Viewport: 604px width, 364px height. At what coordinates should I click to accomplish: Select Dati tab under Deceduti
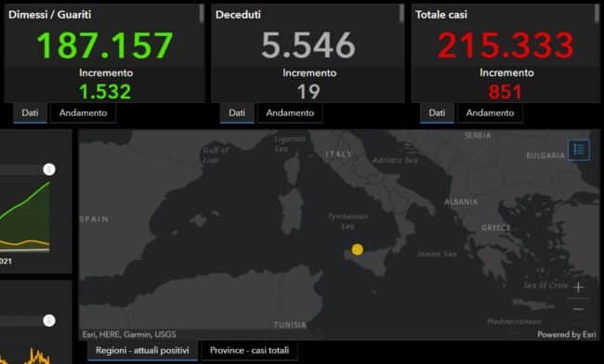[237, 112]
